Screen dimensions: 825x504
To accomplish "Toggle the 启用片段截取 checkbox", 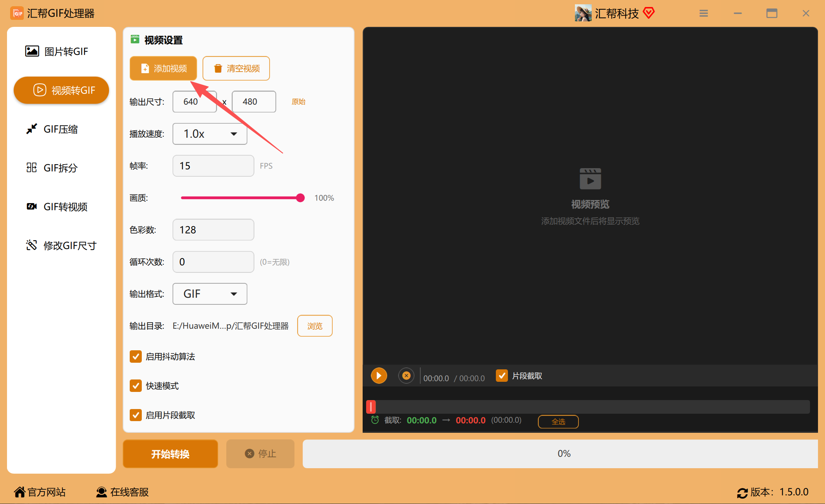I will [136, 415].
